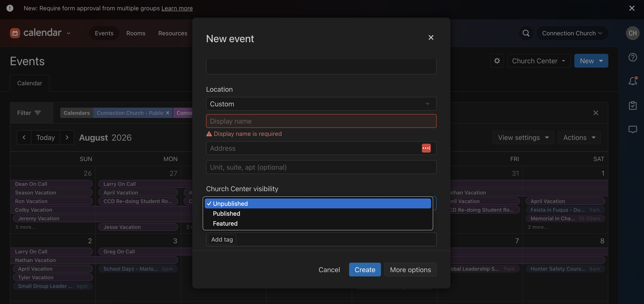
Task: Open the search magnifier icon
Action: pos(526,33)
